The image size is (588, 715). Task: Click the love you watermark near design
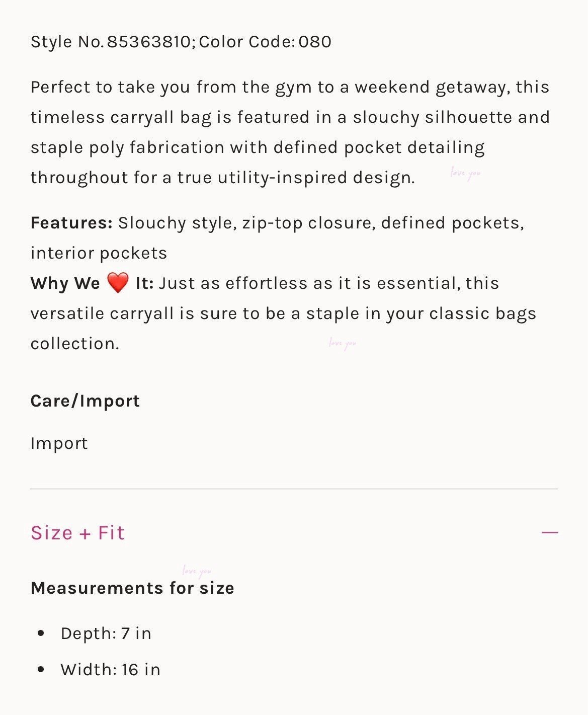tap(465, 174)
